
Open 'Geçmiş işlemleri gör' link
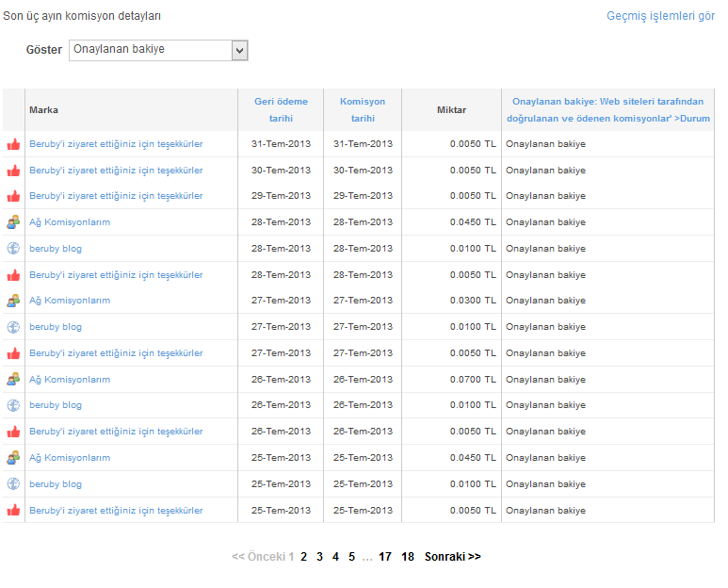pos(661,16)
